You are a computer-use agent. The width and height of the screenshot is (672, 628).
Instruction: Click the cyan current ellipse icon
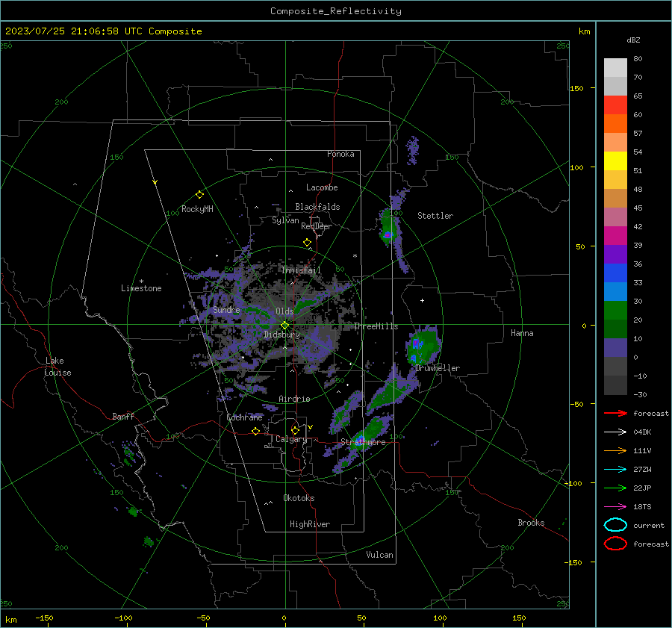pos(615,525)
